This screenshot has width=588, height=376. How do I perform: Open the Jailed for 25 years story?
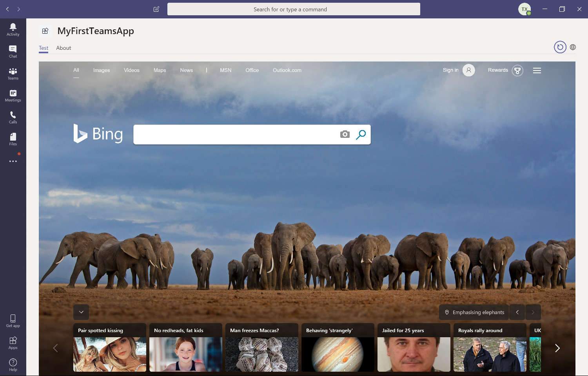pos(414,347)
